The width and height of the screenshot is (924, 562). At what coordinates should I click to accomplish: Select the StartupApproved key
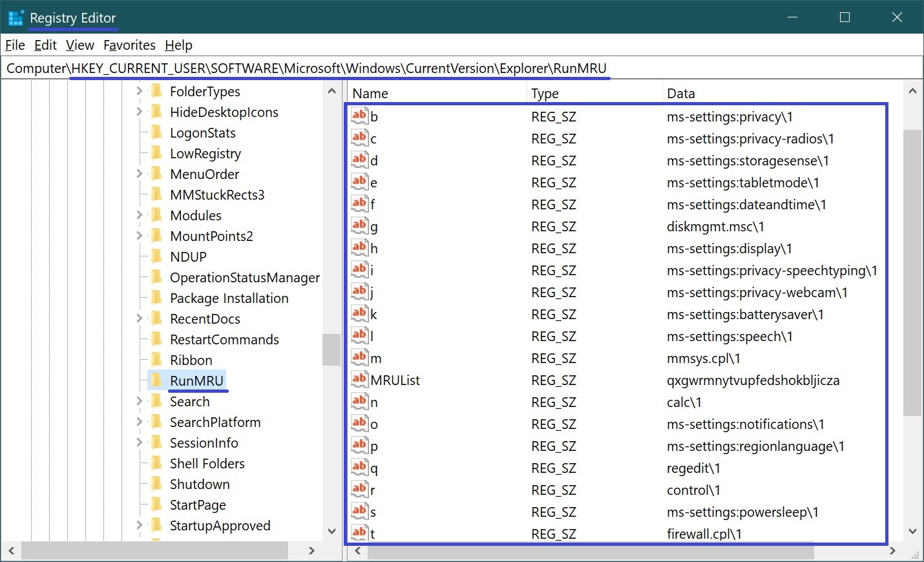pos(220,525)
